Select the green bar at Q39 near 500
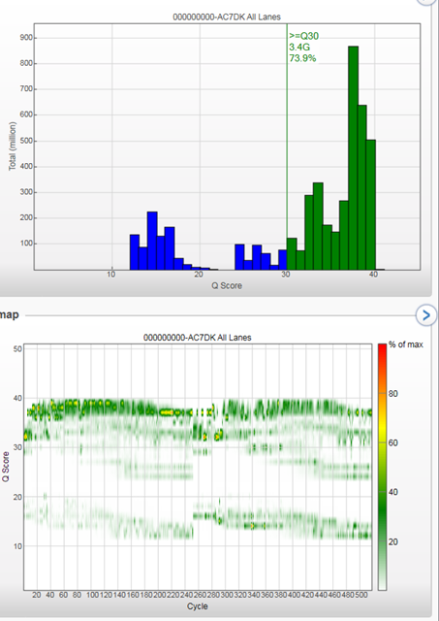Viewport: 439px width, 621px height. (371, 205)
